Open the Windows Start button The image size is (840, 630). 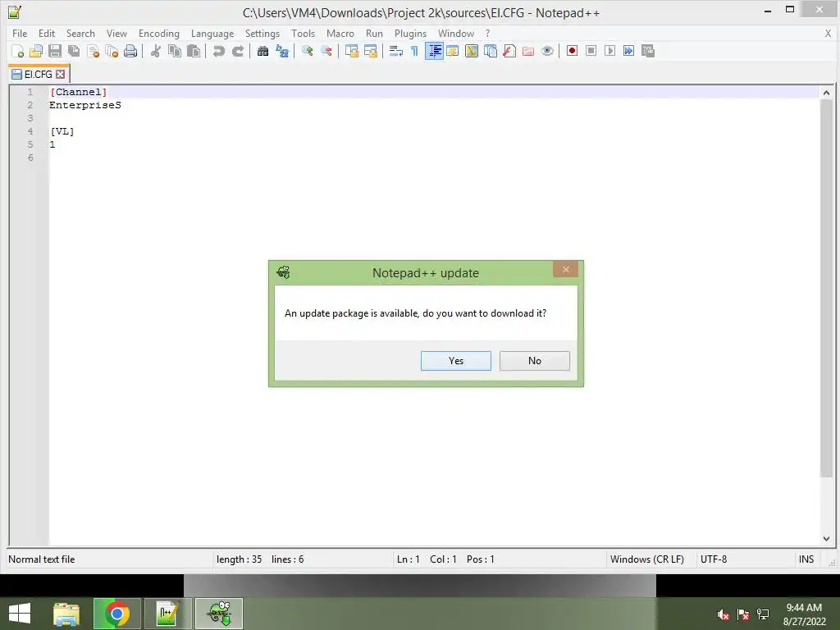click(x=20, y=614)
